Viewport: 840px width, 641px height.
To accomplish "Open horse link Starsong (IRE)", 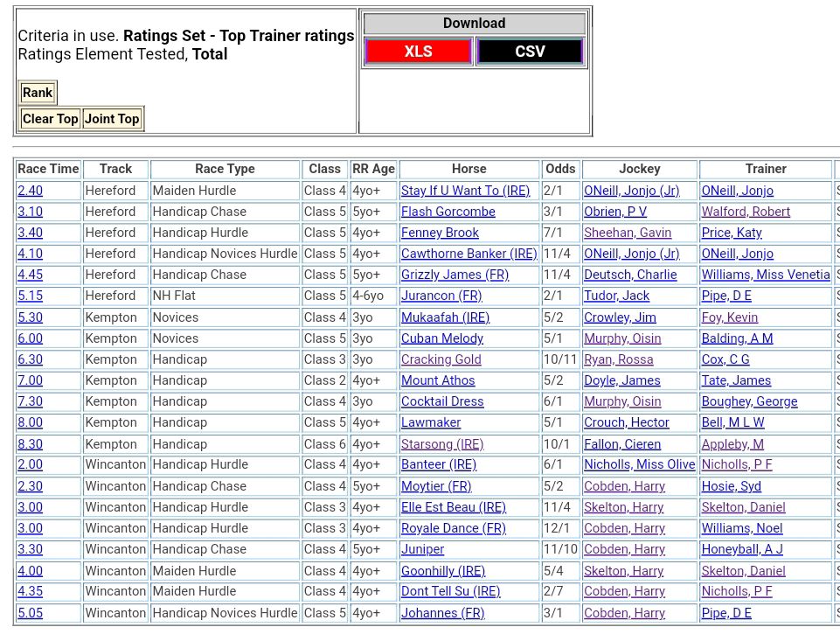I will click(441, 444).
